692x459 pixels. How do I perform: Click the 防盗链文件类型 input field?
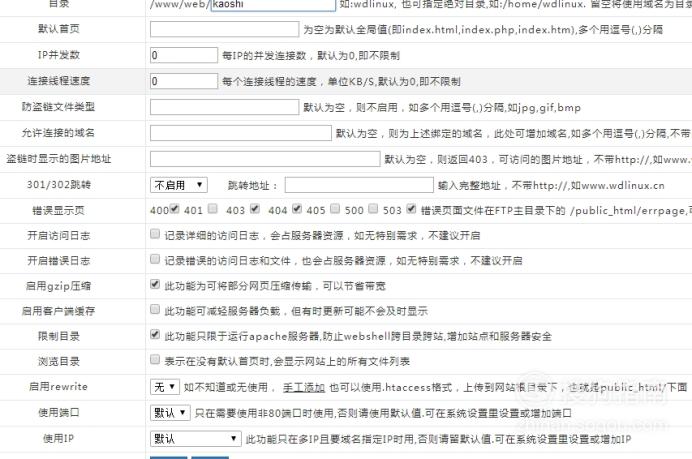pyautogui.click(x=224, y=107)
